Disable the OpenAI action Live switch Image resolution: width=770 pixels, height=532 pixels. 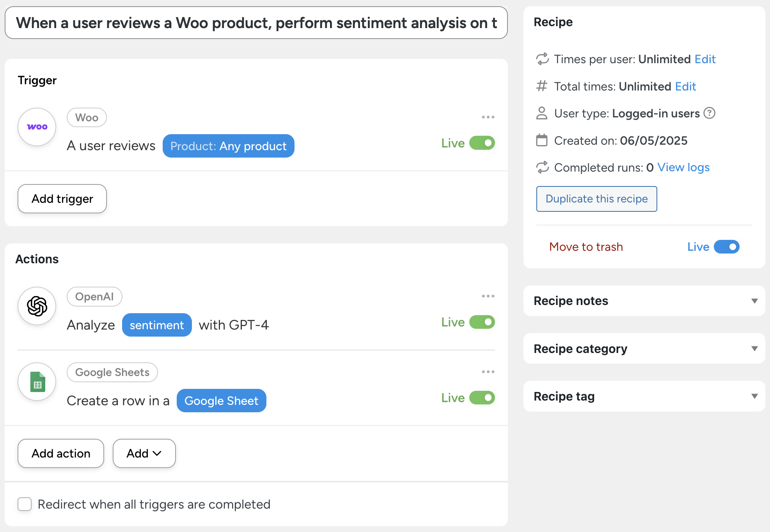point(482,322)
